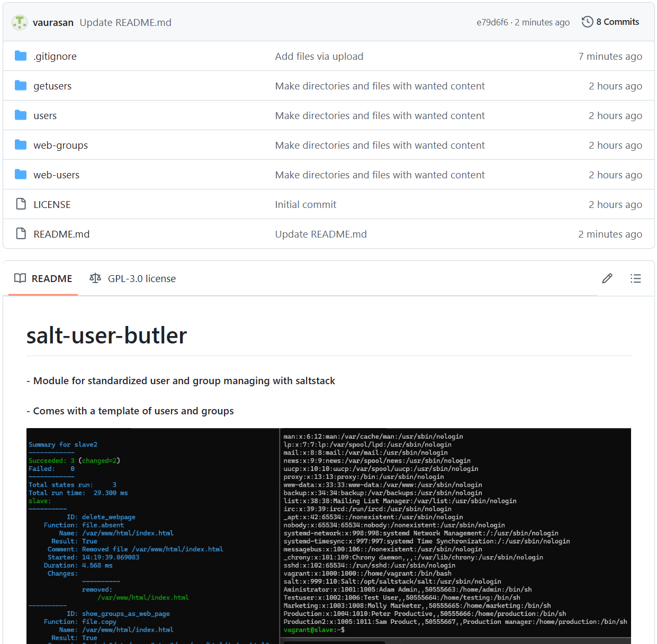
Task: Open the commit history clock icon
Action: 587,22
